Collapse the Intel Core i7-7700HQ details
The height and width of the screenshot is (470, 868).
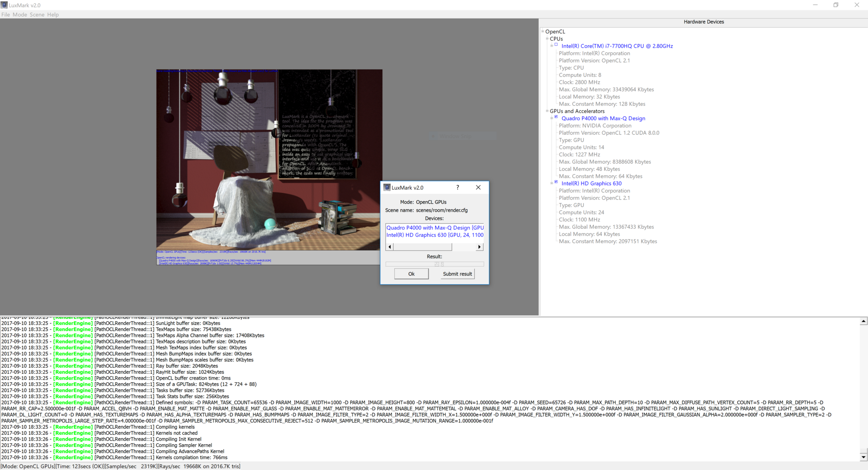[x=552, y=46]
